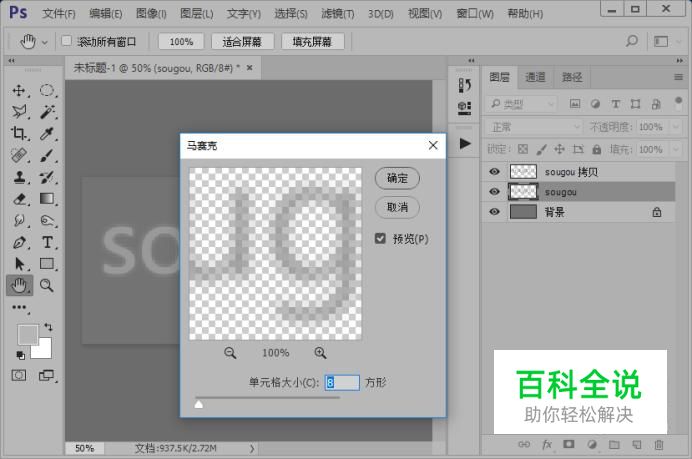Open the 滤镜 (Filter) menu
The image size is (692, 459).
point(338,14)
